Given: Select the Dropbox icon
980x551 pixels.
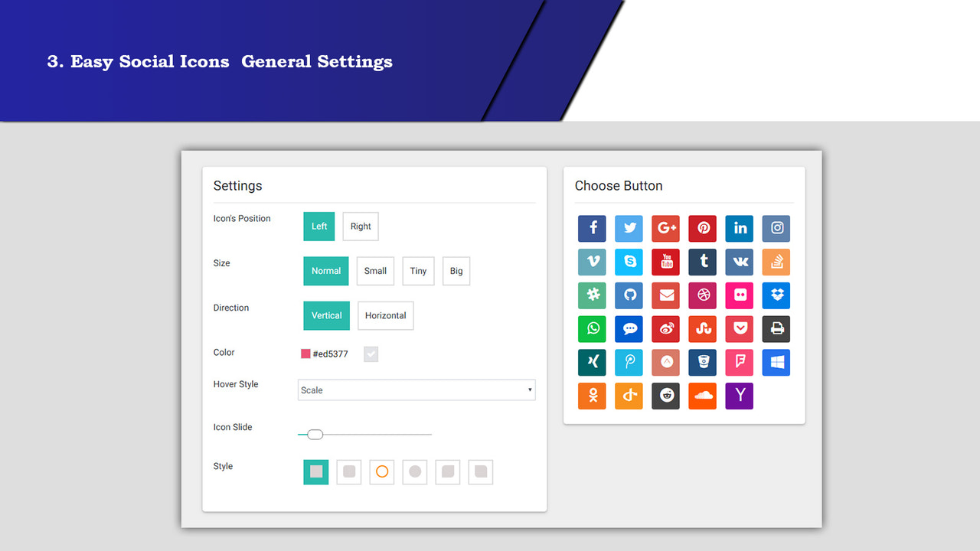Looking at the screenshot, I should (776, 295).
